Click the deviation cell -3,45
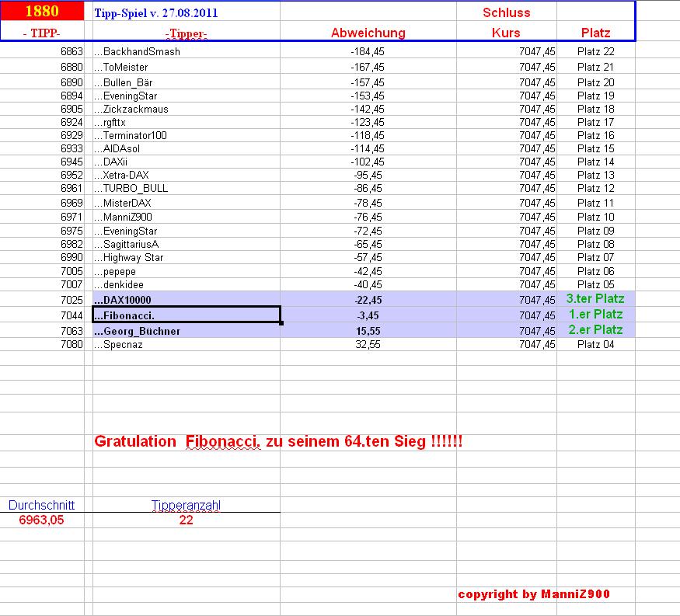Image resolution: width=680 pixels, height=616 pixels. 368,315
